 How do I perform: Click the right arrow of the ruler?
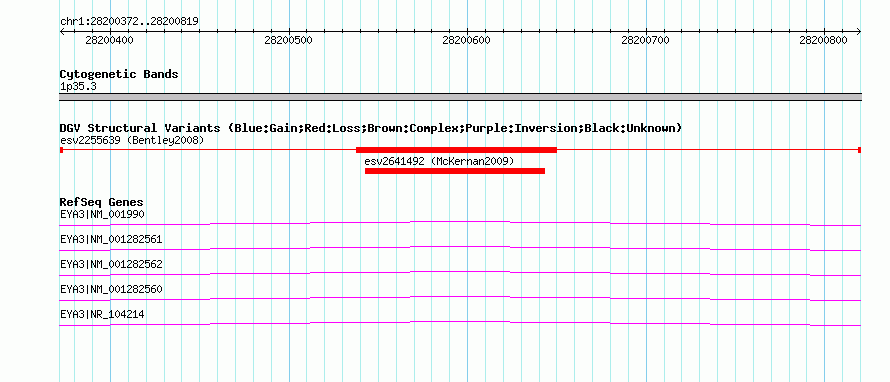point(858,31)
